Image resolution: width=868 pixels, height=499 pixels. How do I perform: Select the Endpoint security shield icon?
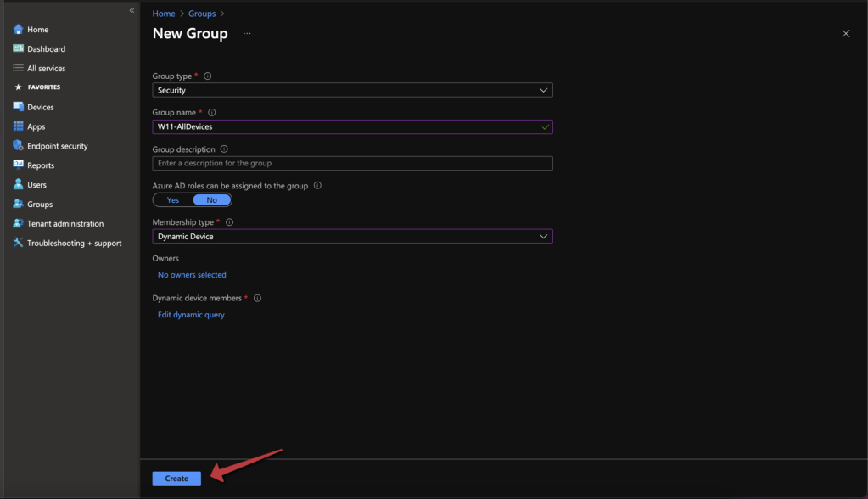tap(19, 146)
